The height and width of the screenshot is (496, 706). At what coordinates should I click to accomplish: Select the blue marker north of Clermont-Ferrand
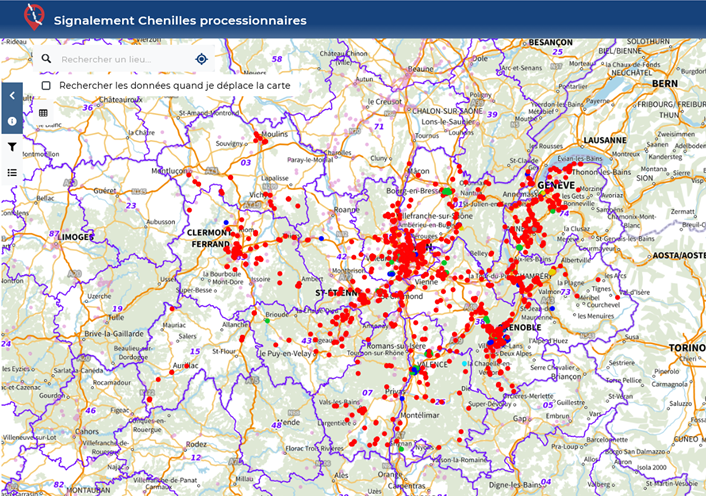[x=226, y=223]
